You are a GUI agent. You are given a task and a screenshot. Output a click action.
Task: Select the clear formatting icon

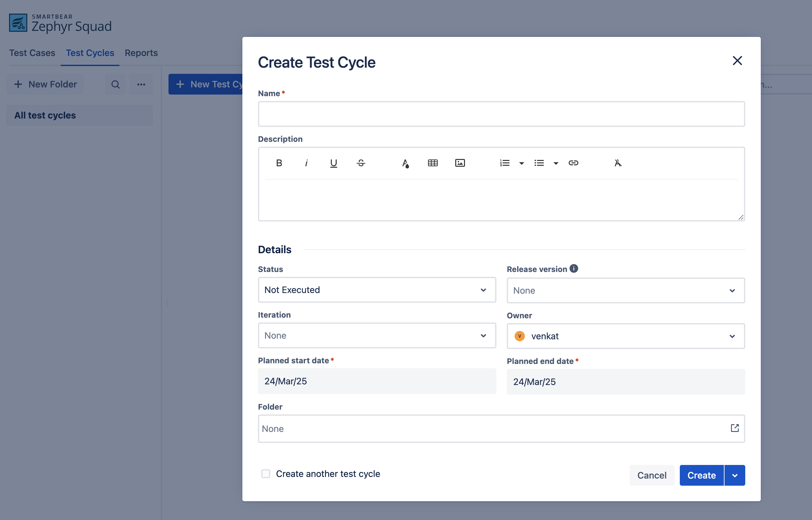[x=618, y=163]
